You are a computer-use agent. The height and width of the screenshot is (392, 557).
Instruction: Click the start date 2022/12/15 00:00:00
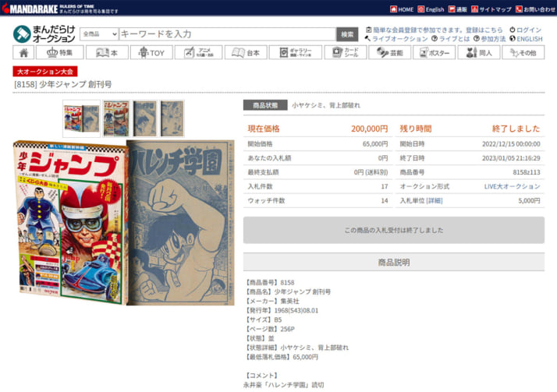tap(511, 143)
